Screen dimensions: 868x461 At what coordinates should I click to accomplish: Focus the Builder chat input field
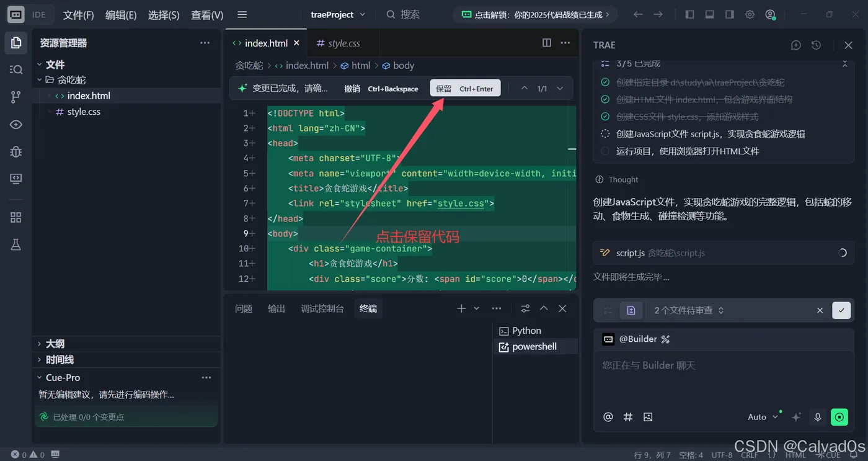724,378
